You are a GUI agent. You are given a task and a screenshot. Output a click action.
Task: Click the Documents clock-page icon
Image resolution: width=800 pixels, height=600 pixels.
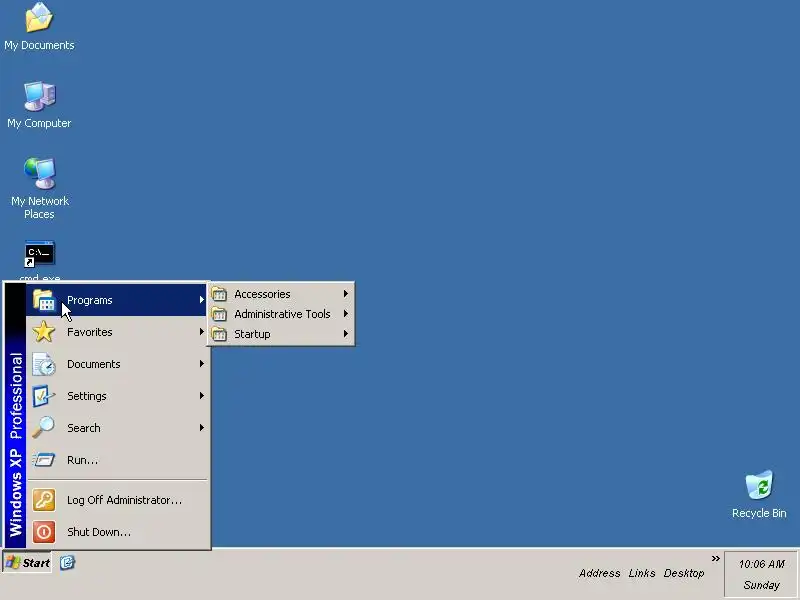(x=44, y=364)
